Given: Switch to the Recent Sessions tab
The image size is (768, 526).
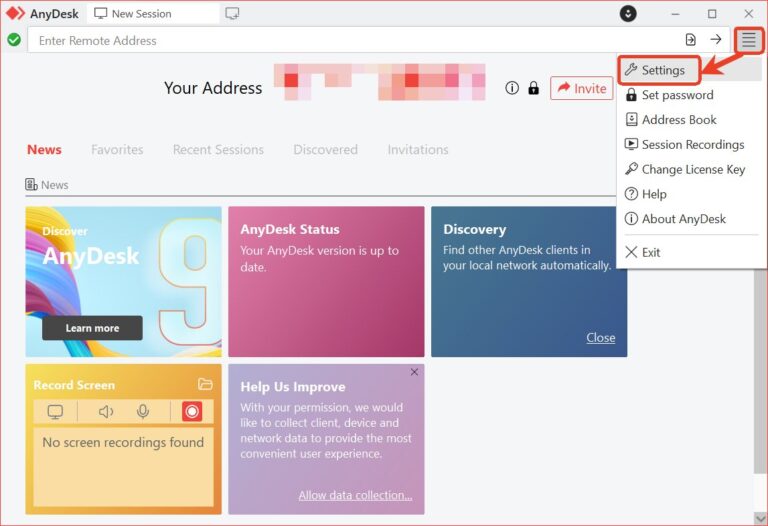Looking at the screenshot, I should (218, 149).
